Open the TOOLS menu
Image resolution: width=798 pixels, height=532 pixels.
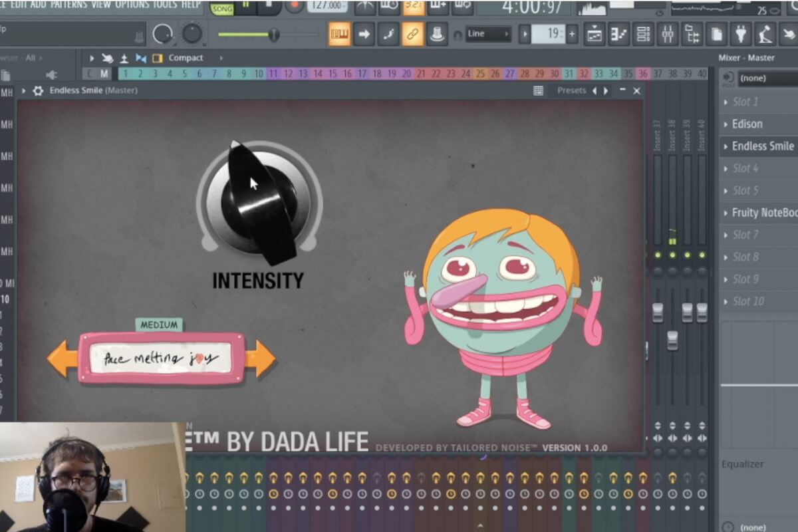click(x=165, y=5)
